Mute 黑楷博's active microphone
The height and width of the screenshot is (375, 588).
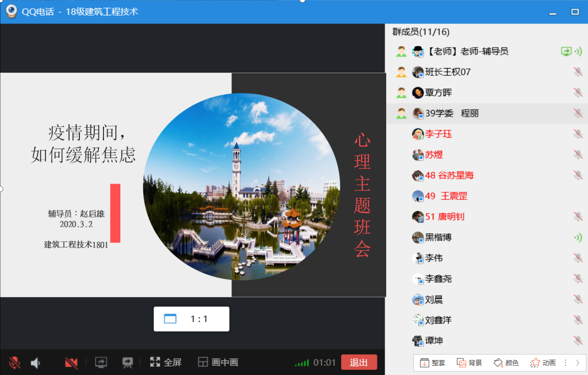point(578,237)
